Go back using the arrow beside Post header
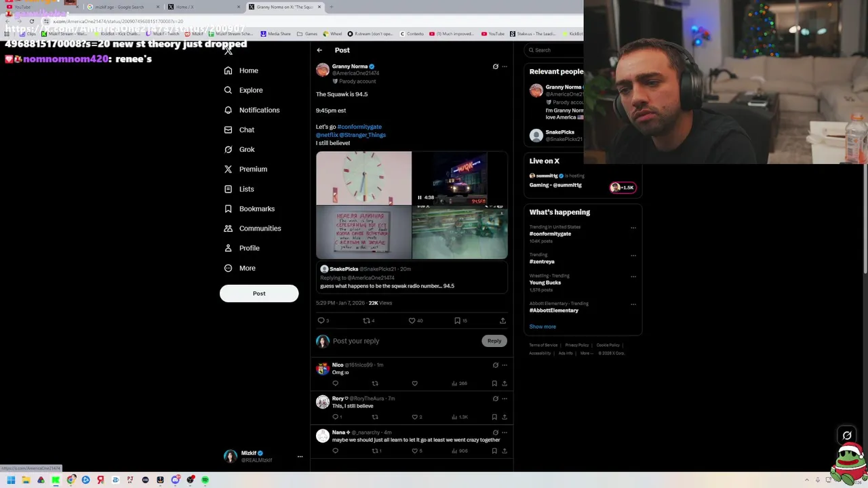Viewport: 868px width, 488px height. click(x=319, y=50)
